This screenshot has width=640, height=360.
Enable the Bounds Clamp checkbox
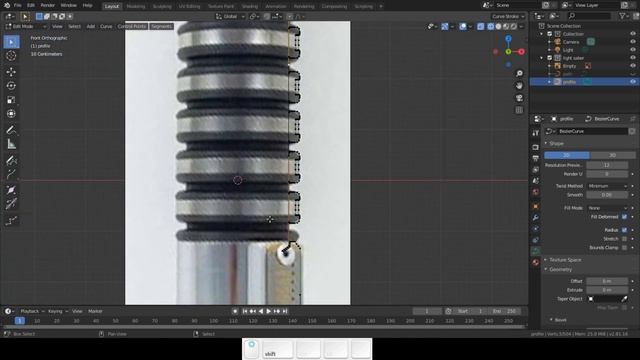pyautogui.click(x=624, y=248)
